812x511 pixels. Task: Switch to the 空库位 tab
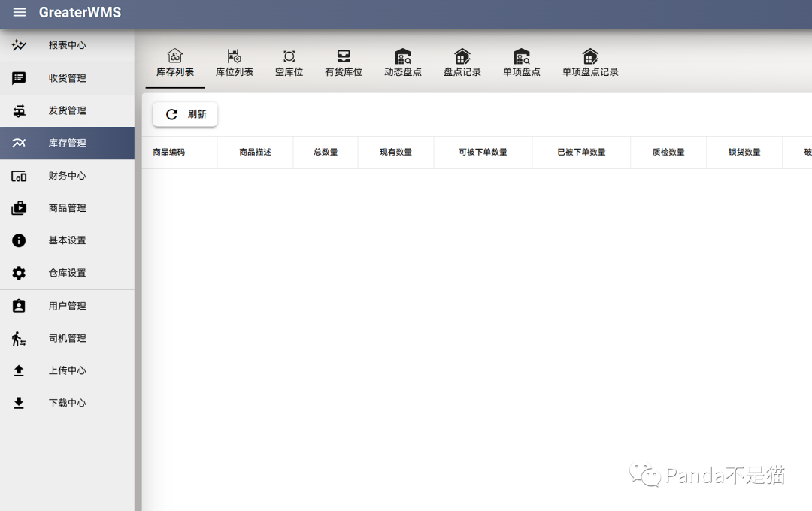coord(289,62)
